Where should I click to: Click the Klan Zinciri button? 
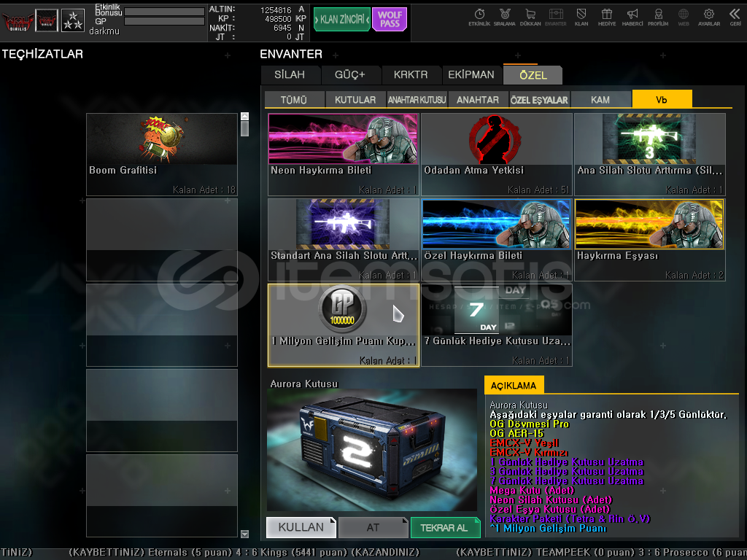click(x=342, y=20)
